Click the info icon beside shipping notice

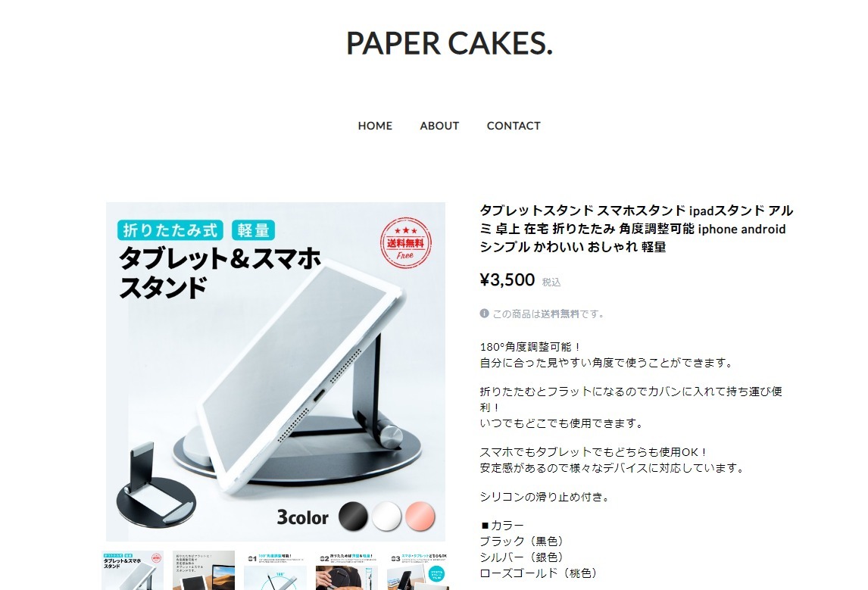[485, 314]
